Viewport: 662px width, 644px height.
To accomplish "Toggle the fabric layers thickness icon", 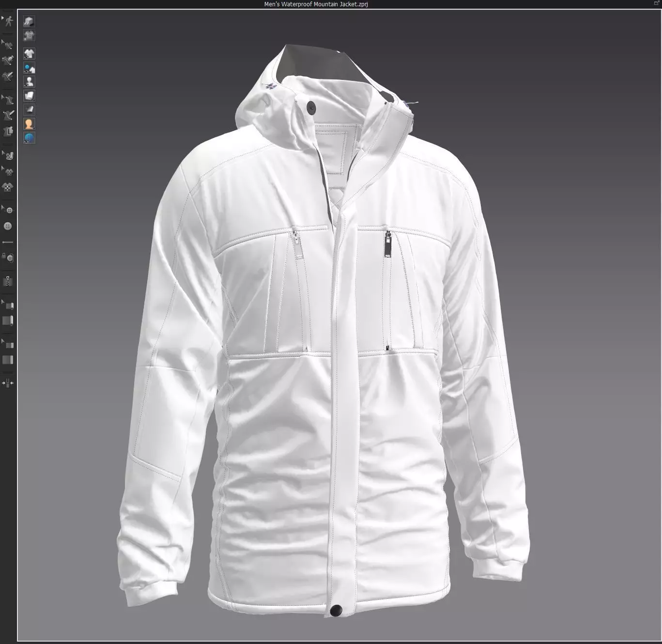I will (x=29, y=95).
